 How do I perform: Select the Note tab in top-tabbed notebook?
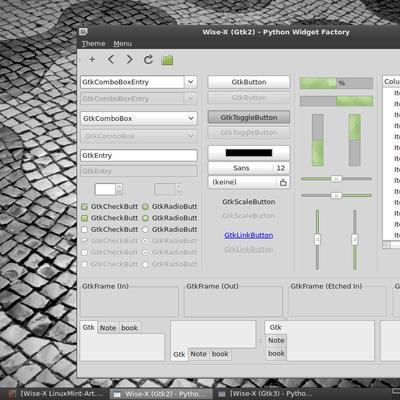coord(108,328)
